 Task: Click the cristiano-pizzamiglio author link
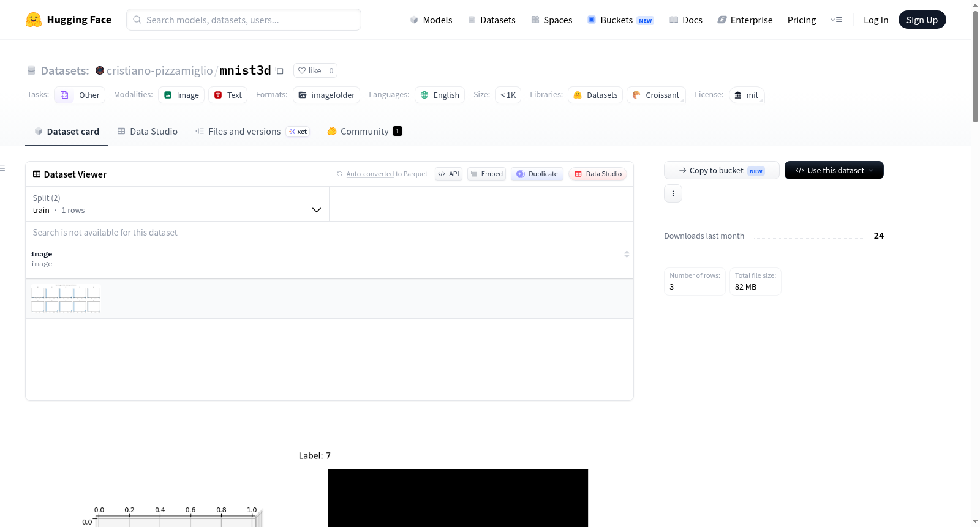(160, 70)
